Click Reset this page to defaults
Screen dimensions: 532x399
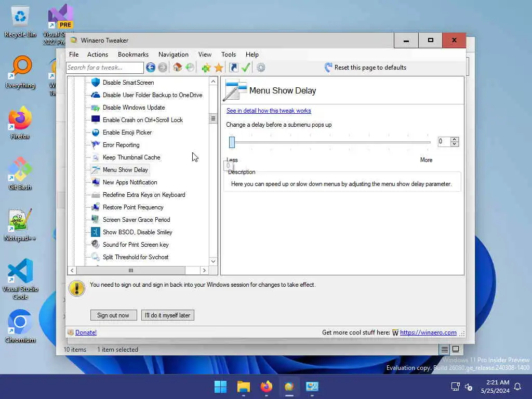click(x=365, y=68)
